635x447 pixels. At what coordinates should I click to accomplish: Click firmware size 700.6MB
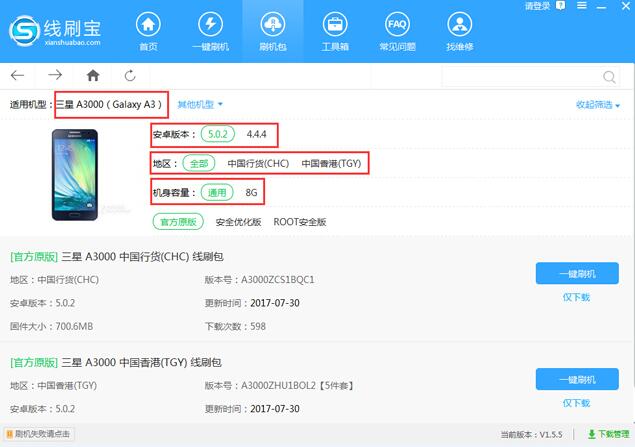click(x=75, y=326)
